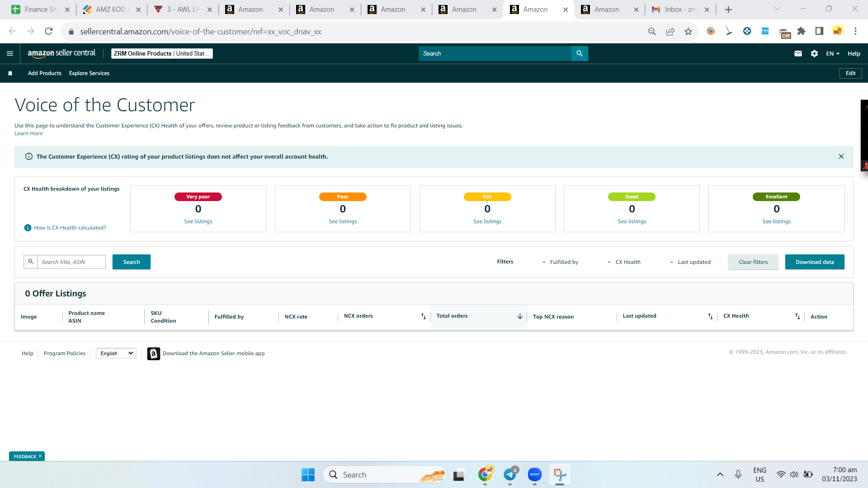Click Program Policies footer link

[x=65, y=353]
